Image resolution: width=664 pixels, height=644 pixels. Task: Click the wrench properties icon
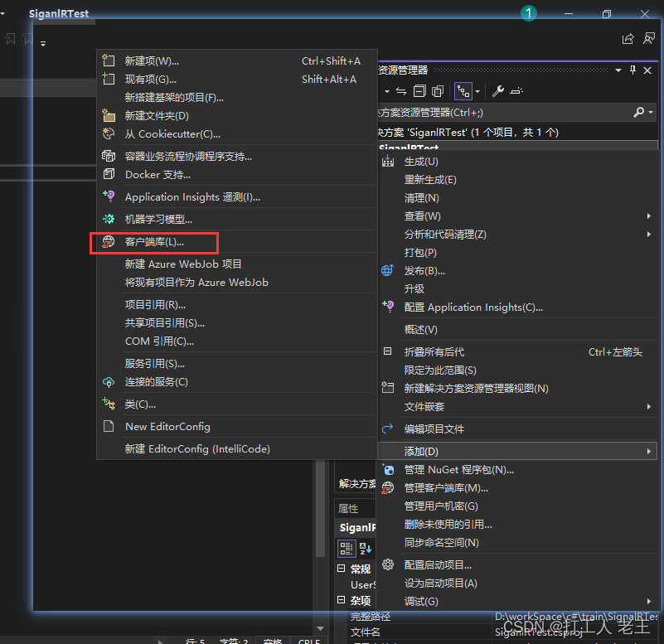497,91
